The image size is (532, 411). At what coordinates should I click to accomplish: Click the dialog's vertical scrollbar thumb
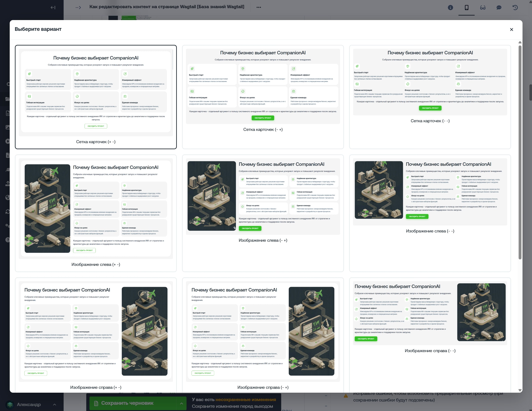pyautogui.click(x=520, y=152)
